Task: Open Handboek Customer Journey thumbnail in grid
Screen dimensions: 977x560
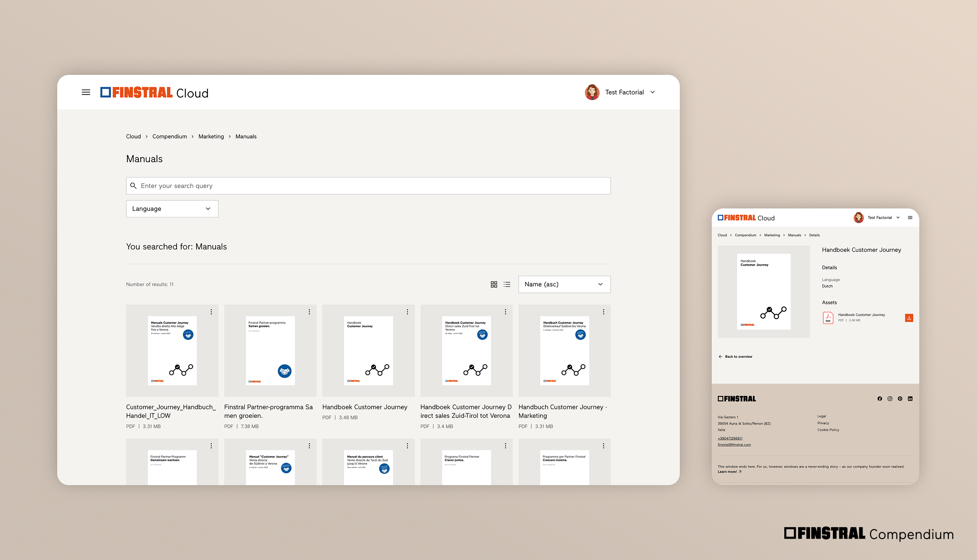Action: pos(368,351)
